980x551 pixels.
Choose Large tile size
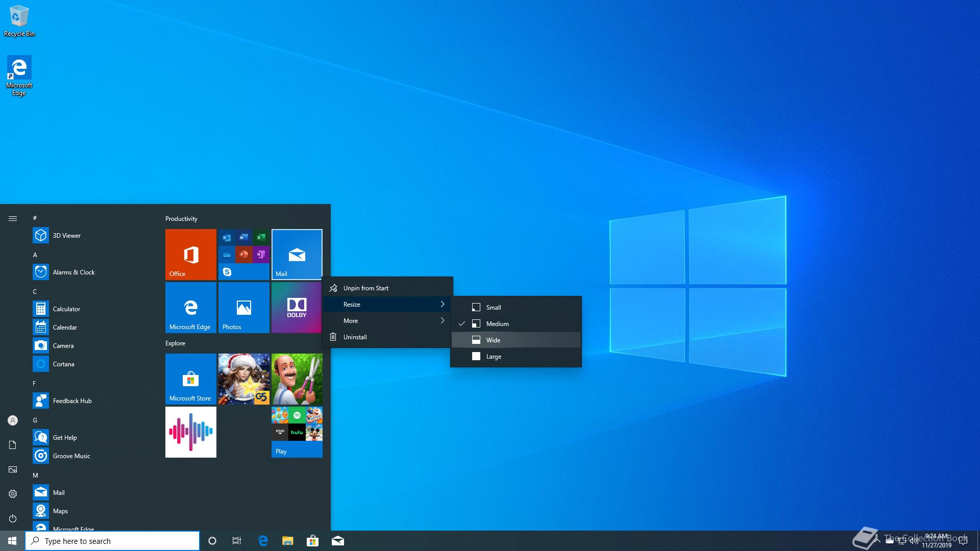click(516, 356)
